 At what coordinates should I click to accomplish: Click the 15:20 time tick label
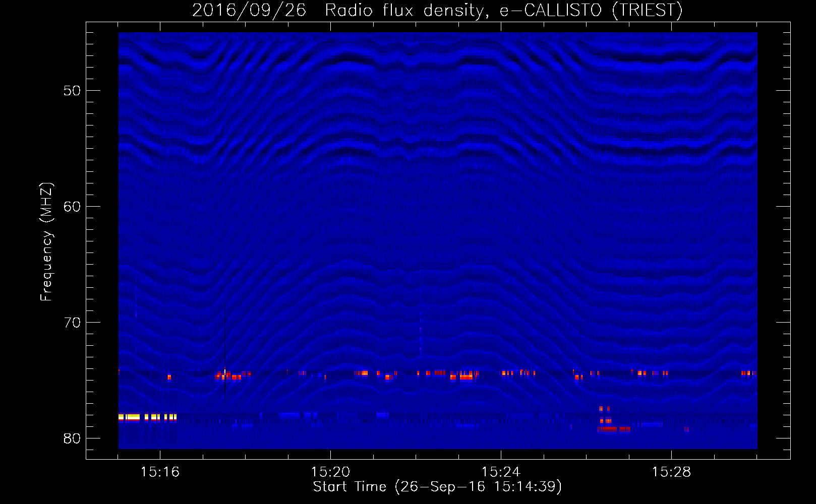330,472
